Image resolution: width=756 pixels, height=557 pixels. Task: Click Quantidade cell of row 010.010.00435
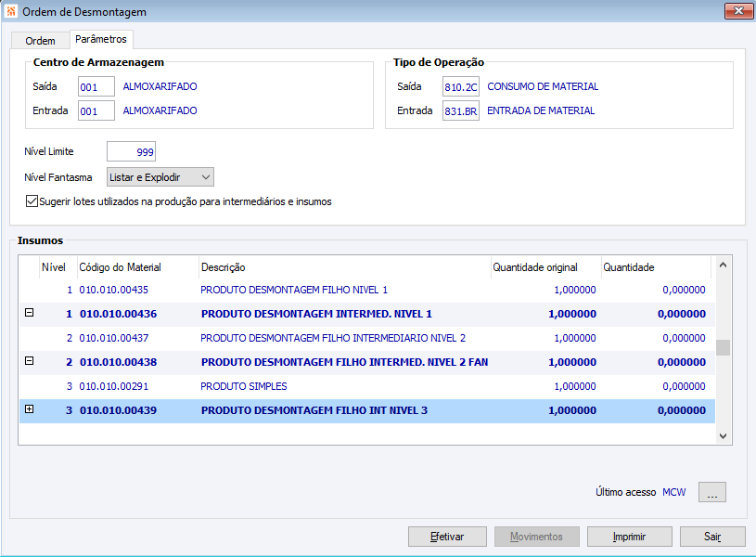click(x=684, y=290)
